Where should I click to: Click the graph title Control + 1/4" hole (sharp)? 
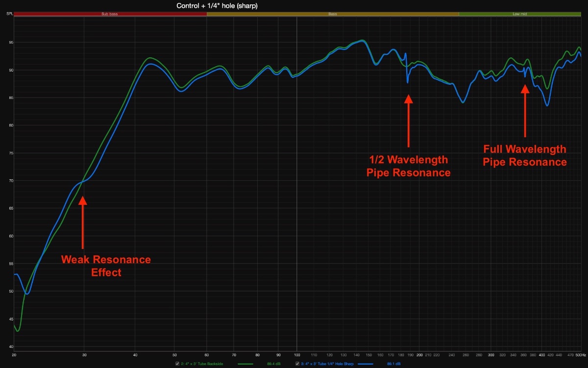pyautogui.click(x=217, y=6)
